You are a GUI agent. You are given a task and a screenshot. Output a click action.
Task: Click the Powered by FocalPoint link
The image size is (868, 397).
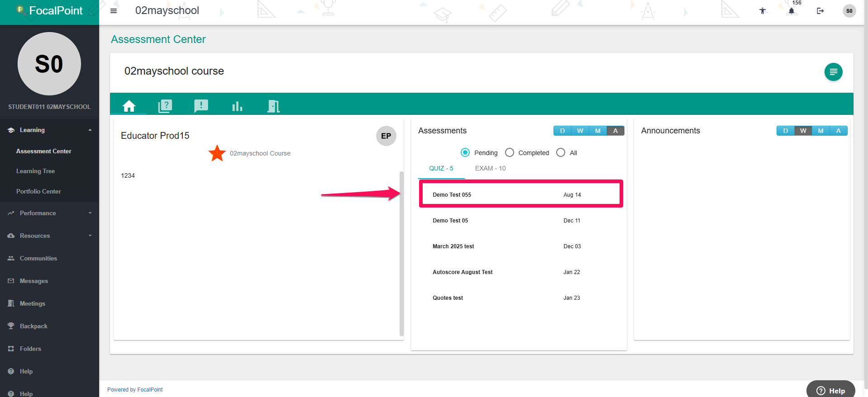135,389
